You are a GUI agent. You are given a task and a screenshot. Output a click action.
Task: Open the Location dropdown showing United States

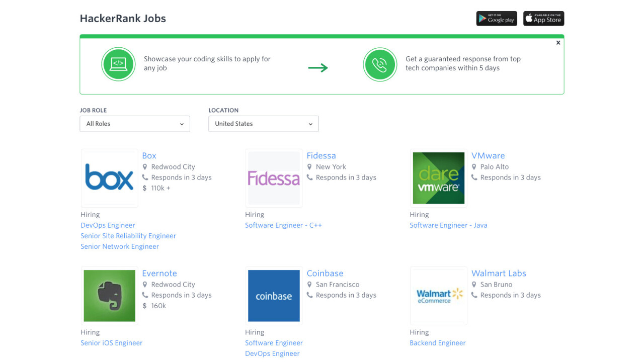click(x=264, y=124)
